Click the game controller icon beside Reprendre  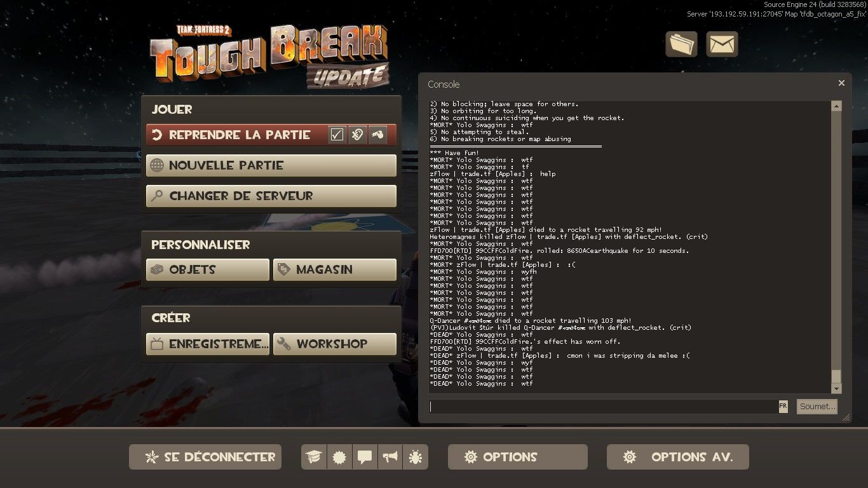click(x=378, y=135)
